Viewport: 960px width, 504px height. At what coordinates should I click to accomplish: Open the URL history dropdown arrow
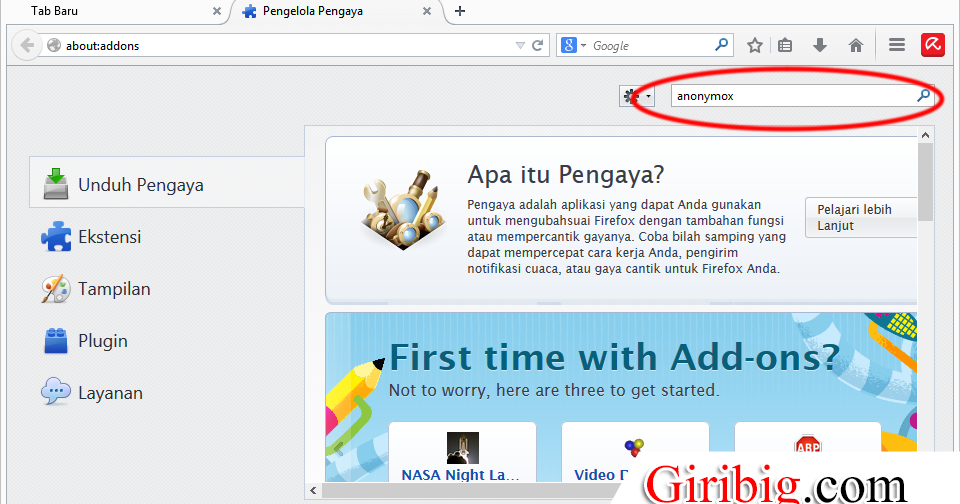(x=520, y=46)
